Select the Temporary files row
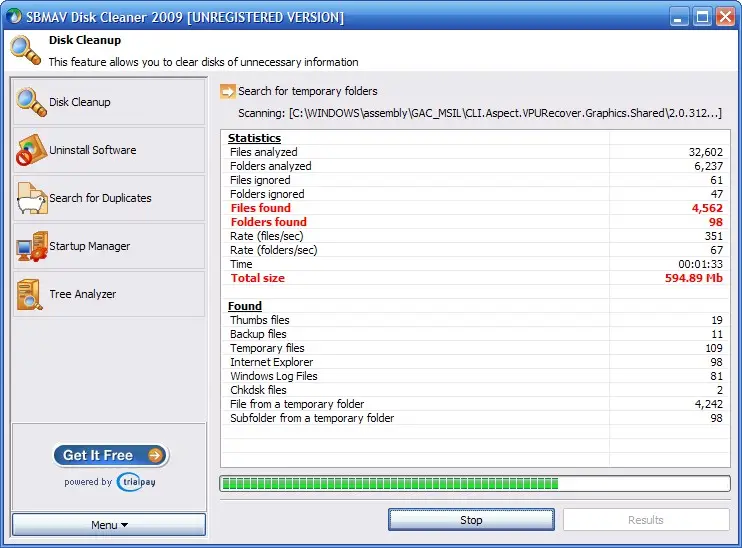The height and width of the screenshot is (548, 742). click(475, 348)
